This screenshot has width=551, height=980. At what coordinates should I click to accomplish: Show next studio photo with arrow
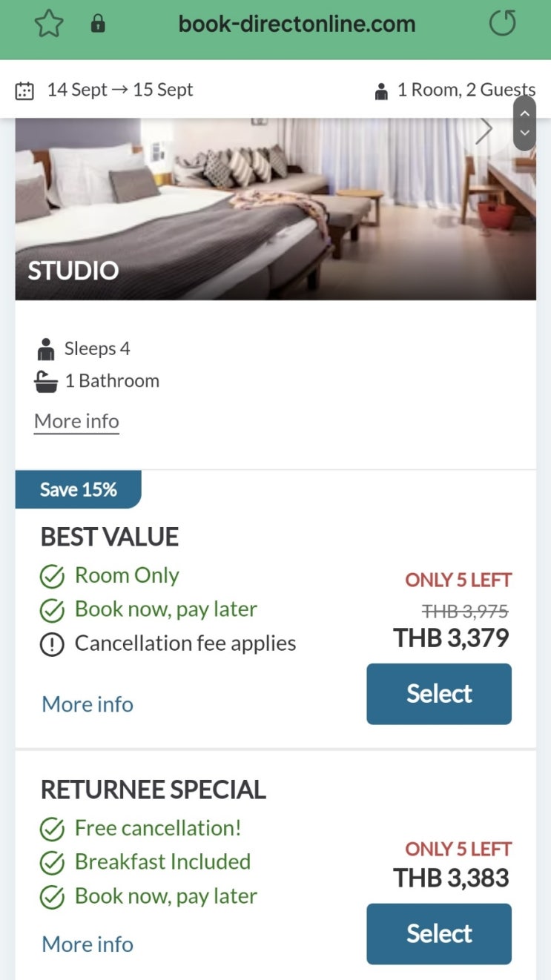point(484,130)
